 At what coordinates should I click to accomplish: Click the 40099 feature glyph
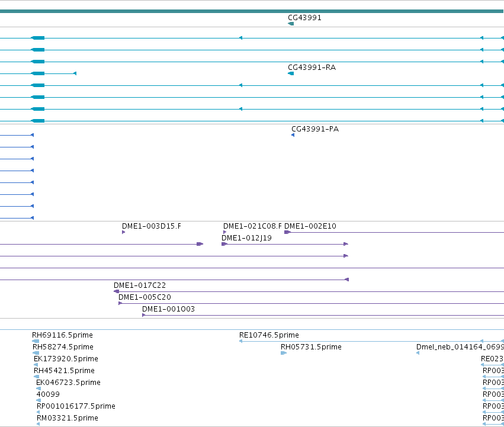click(38, 400)
